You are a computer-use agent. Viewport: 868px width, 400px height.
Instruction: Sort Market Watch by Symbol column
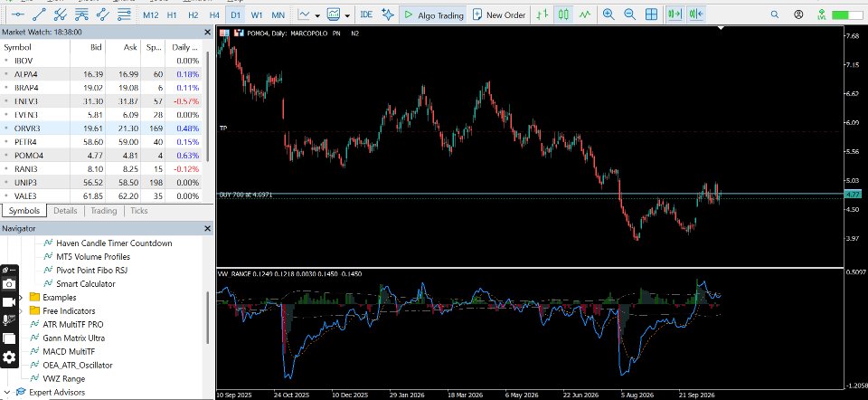35,47
